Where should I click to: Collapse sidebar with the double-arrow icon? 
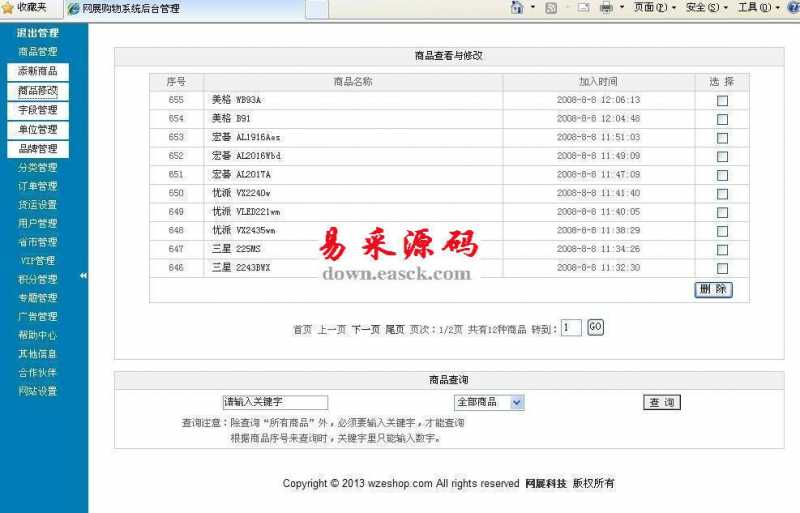(x=84, y=276)
